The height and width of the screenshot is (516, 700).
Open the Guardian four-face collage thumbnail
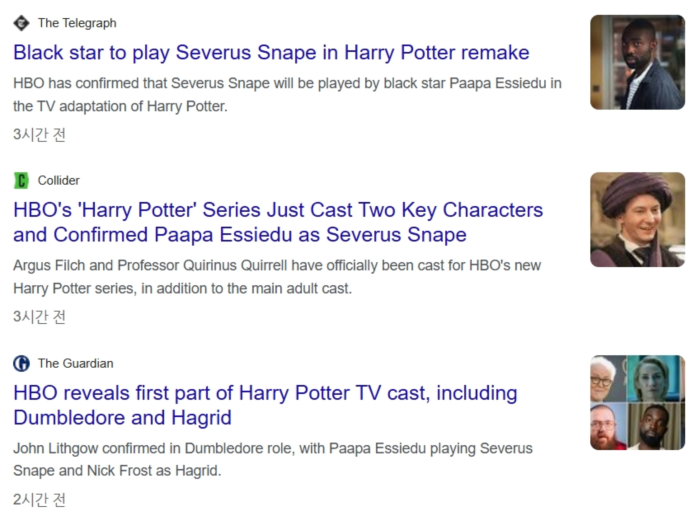pos(638,403)
